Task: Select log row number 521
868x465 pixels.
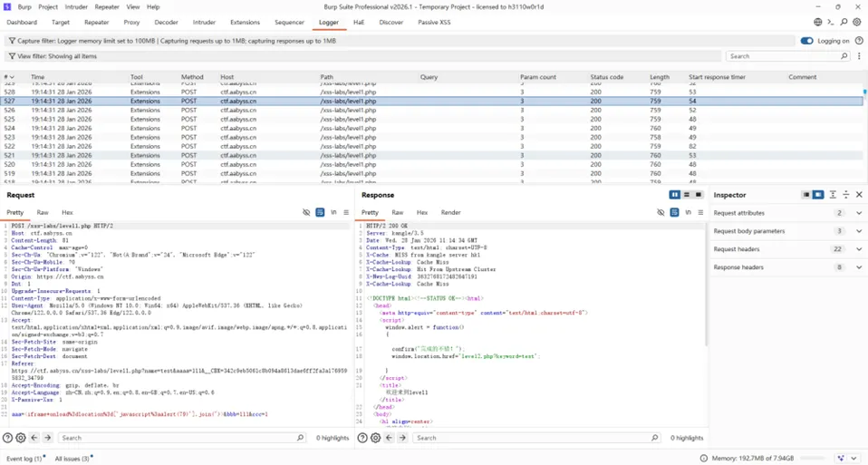Action: tap(432, 156)
